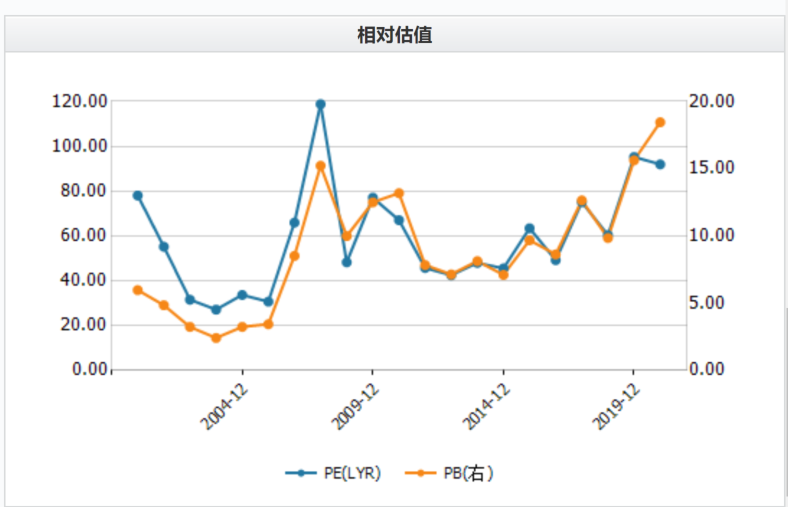Click the PE(LYR) peak data point near 120
The height and width of the screenshot is (507, 788).
pos(321,105)
